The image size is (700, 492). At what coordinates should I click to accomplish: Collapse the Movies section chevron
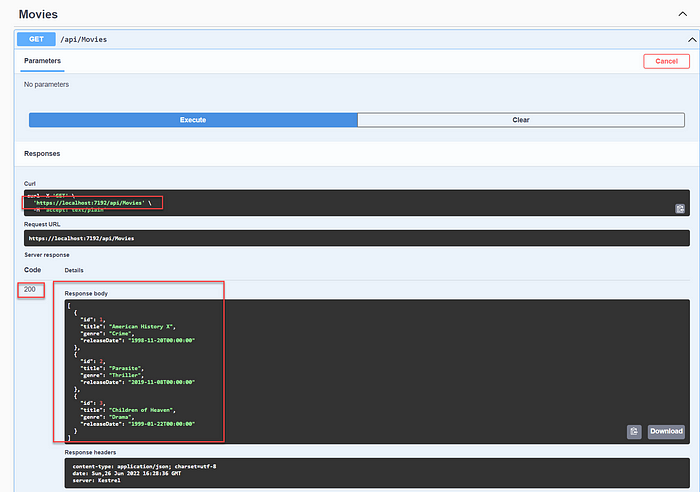pos(683,14)
